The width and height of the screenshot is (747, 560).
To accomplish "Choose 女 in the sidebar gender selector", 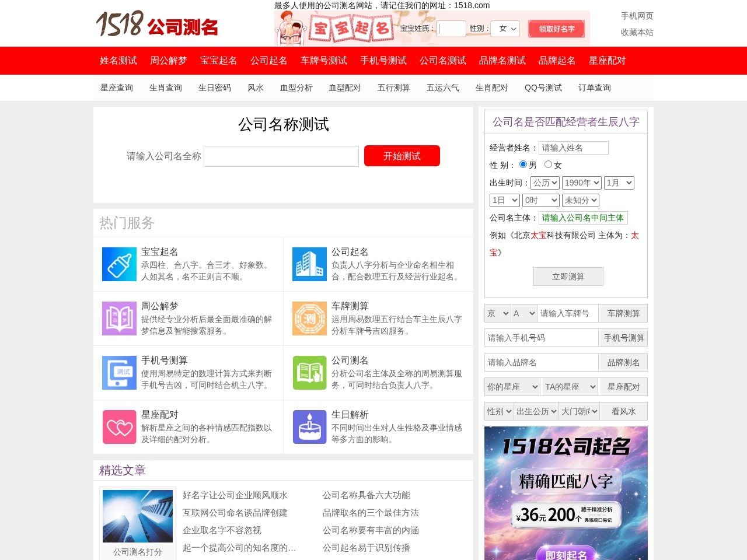I will click(548, 164).
